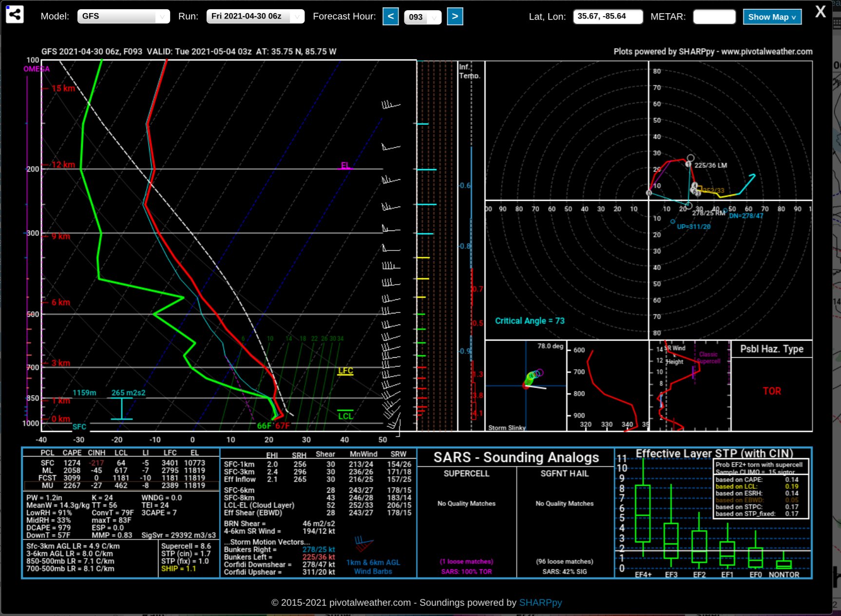The height and width of the screenshot is (616, 841).
Task: Click the TOR hazard type label
Action: pos(772,391)
